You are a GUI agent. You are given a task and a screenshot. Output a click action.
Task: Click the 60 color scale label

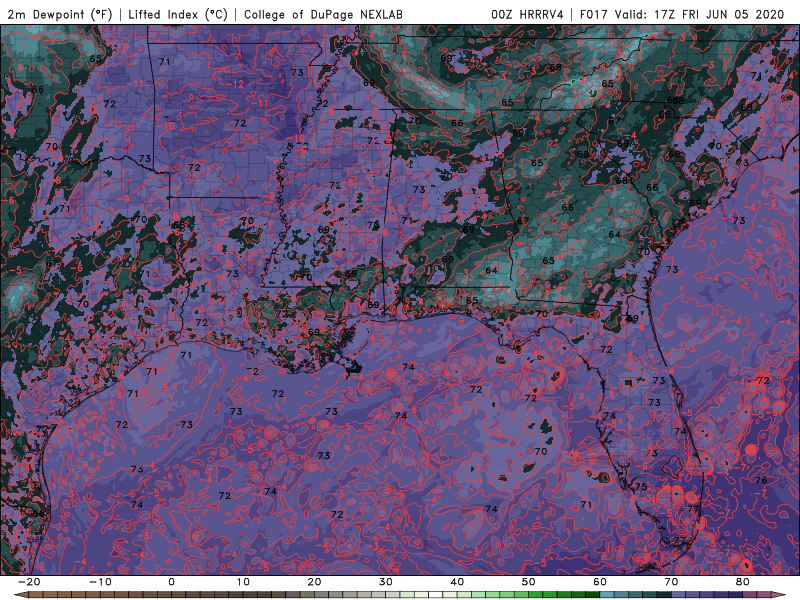coord(600,582)
